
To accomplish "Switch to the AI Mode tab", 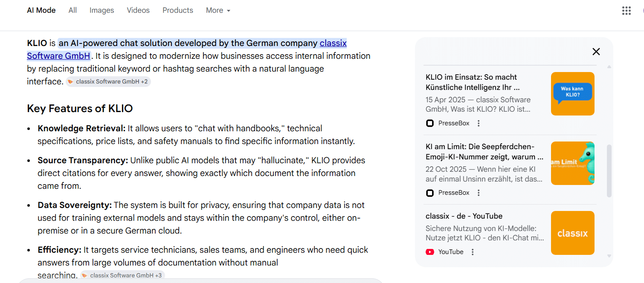I will click(41, 11).
